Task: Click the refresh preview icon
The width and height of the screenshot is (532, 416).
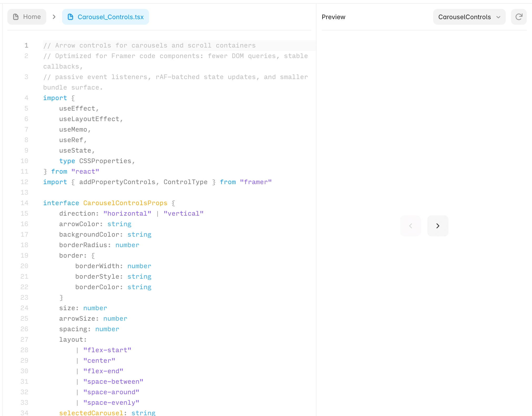Action: click(519, 17)
